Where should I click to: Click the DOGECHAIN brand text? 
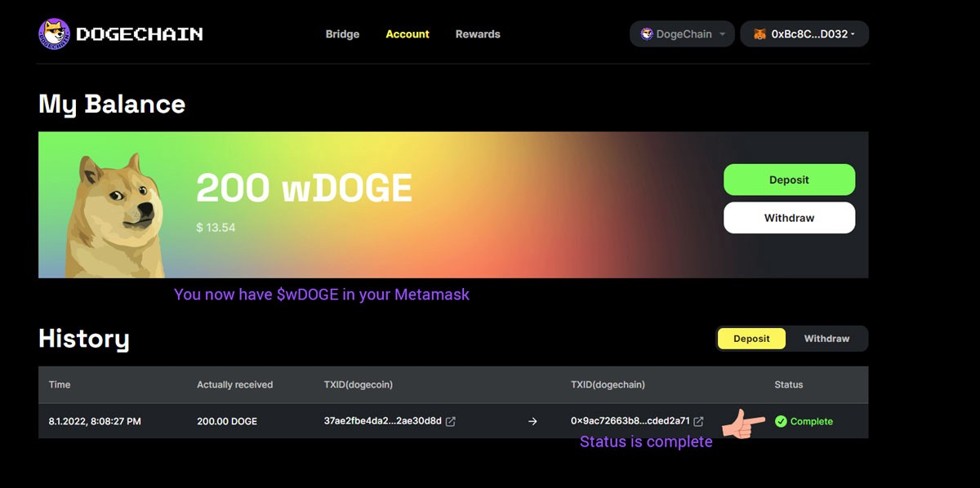point(140,34)
